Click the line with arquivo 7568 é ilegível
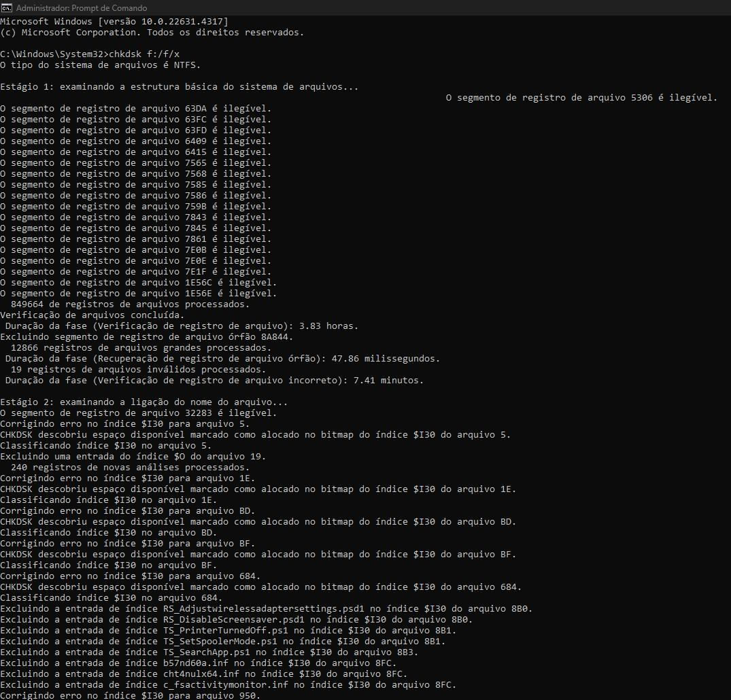 pyautogui.click(x=136, y=174)
